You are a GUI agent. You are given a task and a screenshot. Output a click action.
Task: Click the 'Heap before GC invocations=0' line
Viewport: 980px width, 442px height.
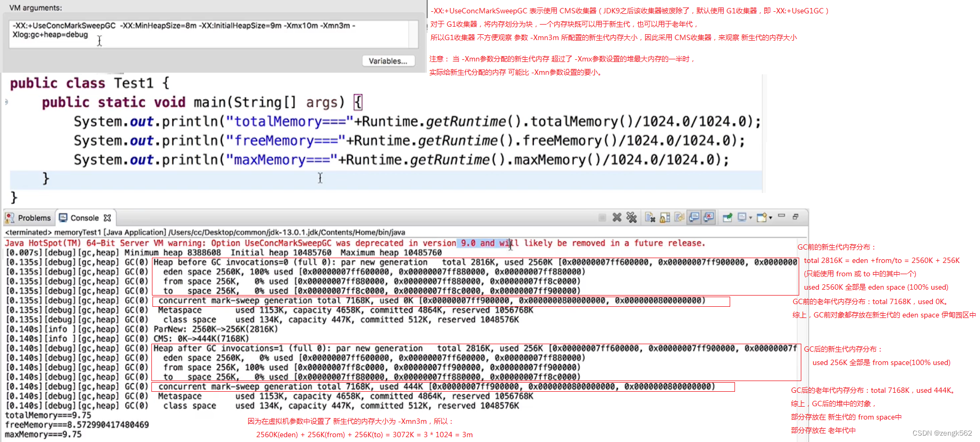tap(401, 262)
